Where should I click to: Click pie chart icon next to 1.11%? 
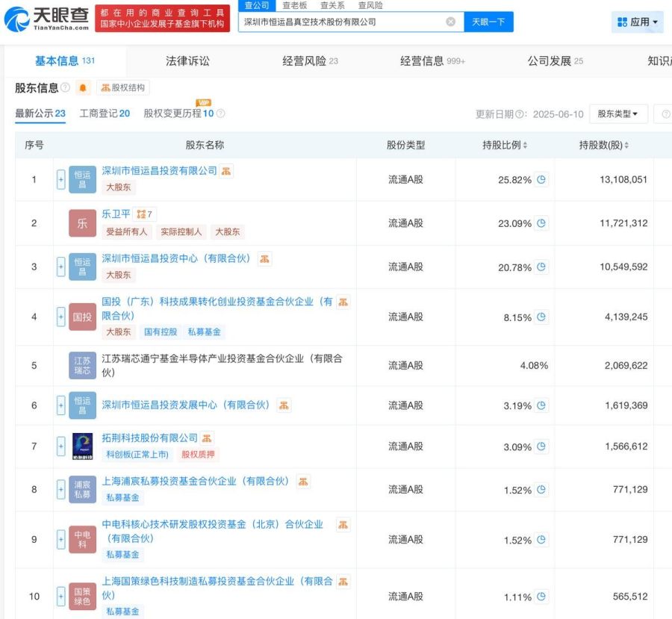(x=541, y=597)
